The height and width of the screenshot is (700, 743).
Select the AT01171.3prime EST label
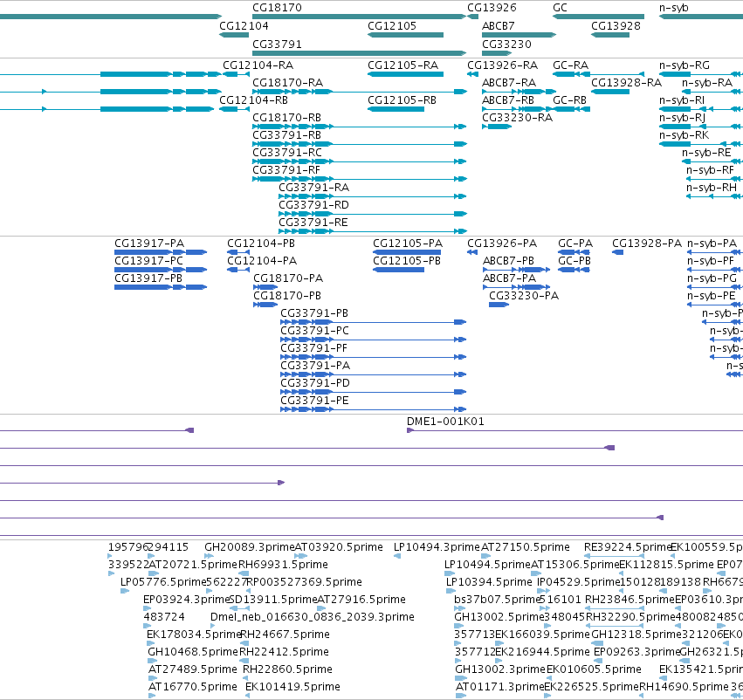click(500, 686)
